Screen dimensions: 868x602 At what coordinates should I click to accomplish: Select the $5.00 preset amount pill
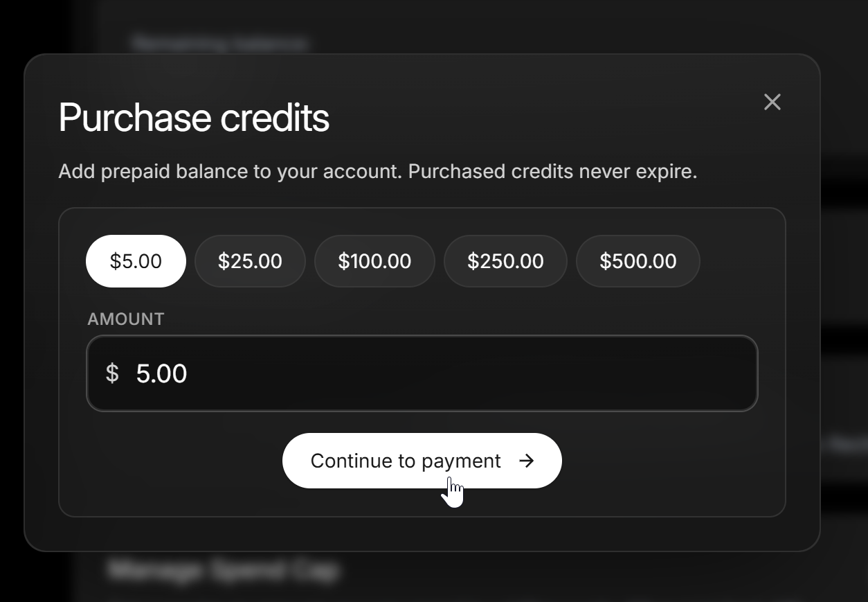click(x=136, y=261)
